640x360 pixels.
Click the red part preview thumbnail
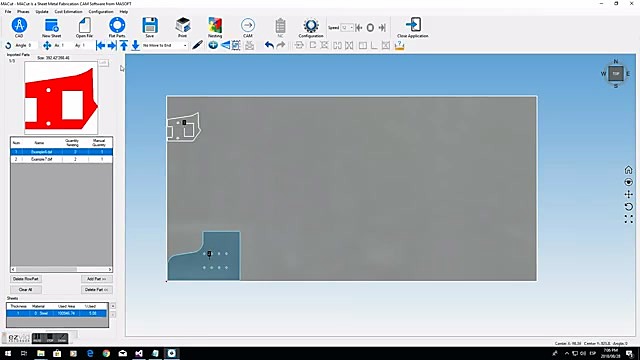(61, 98)
